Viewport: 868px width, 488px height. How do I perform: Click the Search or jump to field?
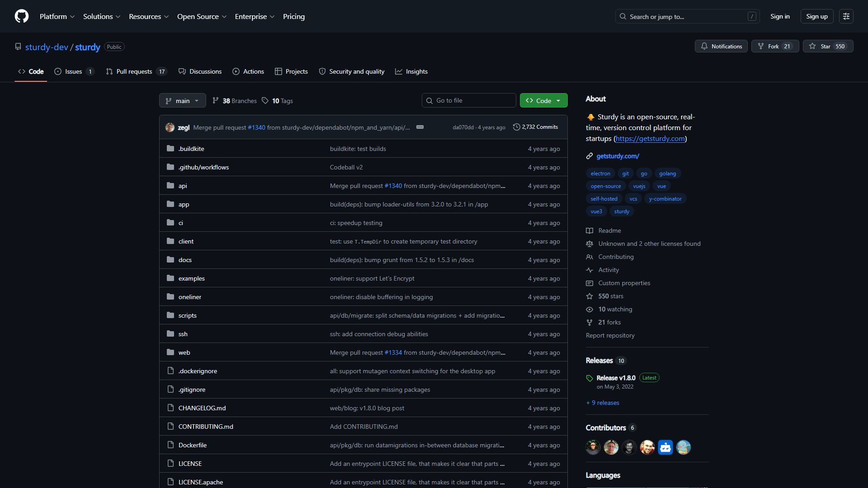[687, 16]
